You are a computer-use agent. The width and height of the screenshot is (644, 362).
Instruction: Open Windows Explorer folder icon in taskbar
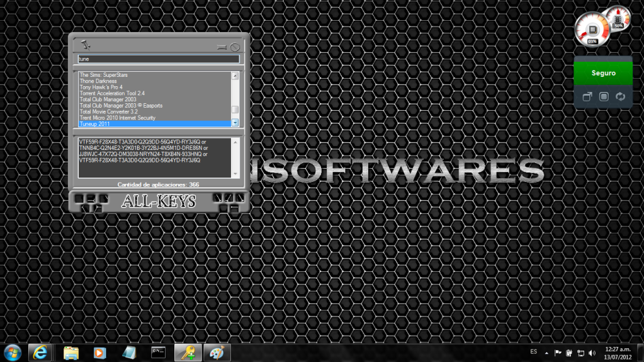tap(71, 353)
